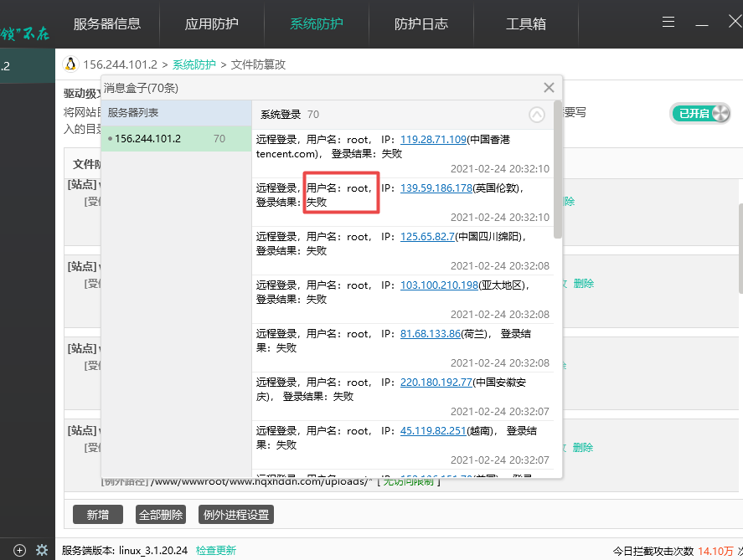Image resolution: width=743 pixels, height=560 pixels.
Task: Collapse the 系统登录 section chevron
Action: tap(537, 115)
